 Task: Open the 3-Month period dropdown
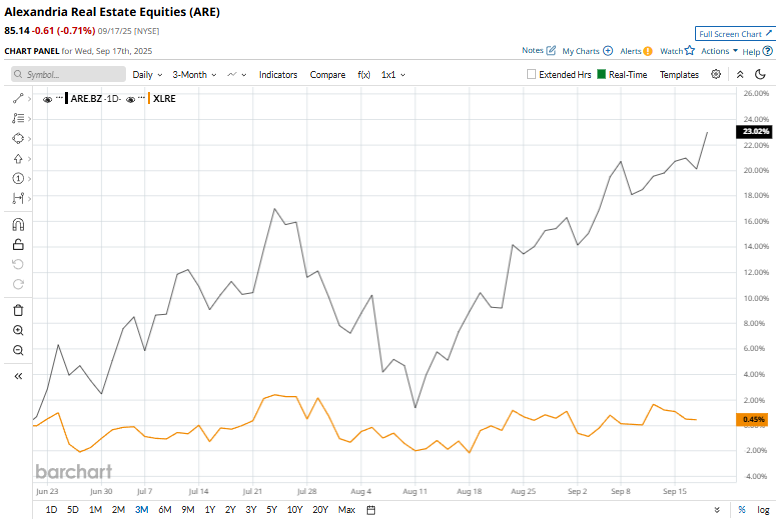194,75
